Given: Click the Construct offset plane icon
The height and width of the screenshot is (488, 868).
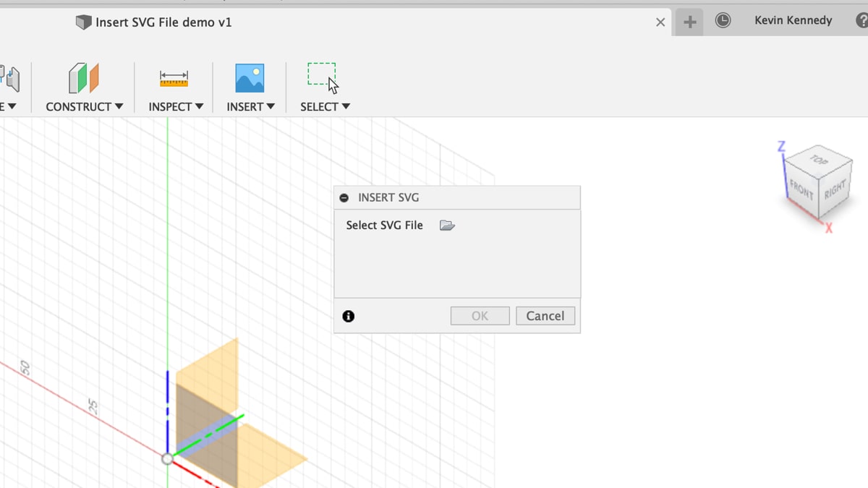Looking at the screenshot, I should (84, 78).
